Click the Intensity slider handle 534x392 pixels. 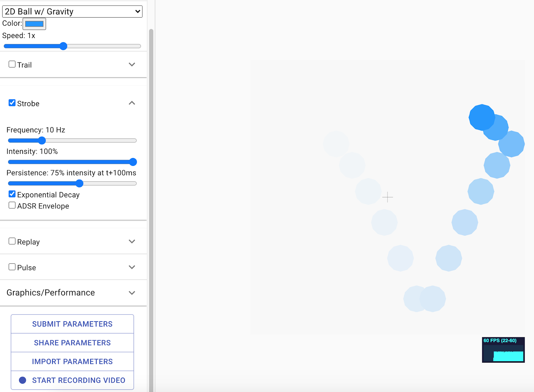(x=133, y=162)
